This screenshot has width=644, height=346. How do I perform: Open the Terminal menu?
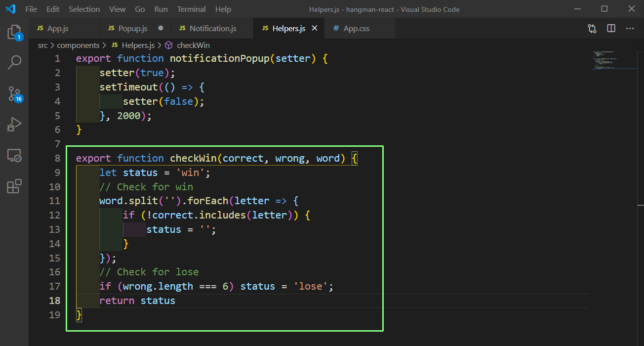click(x=192, y=9)
